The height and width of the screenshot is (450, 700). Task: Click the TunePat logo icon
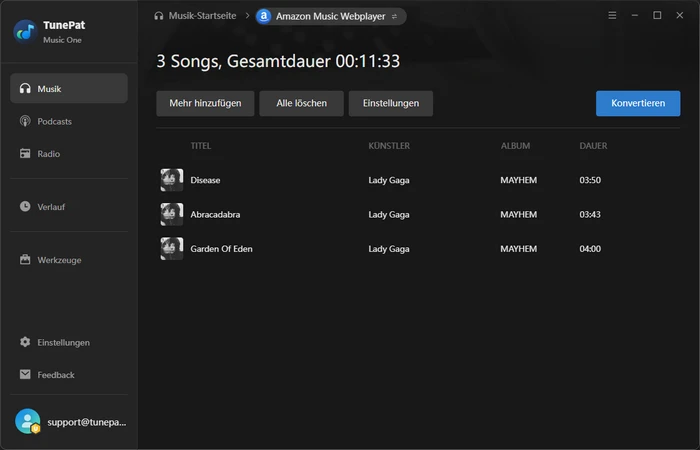[25, 31]
